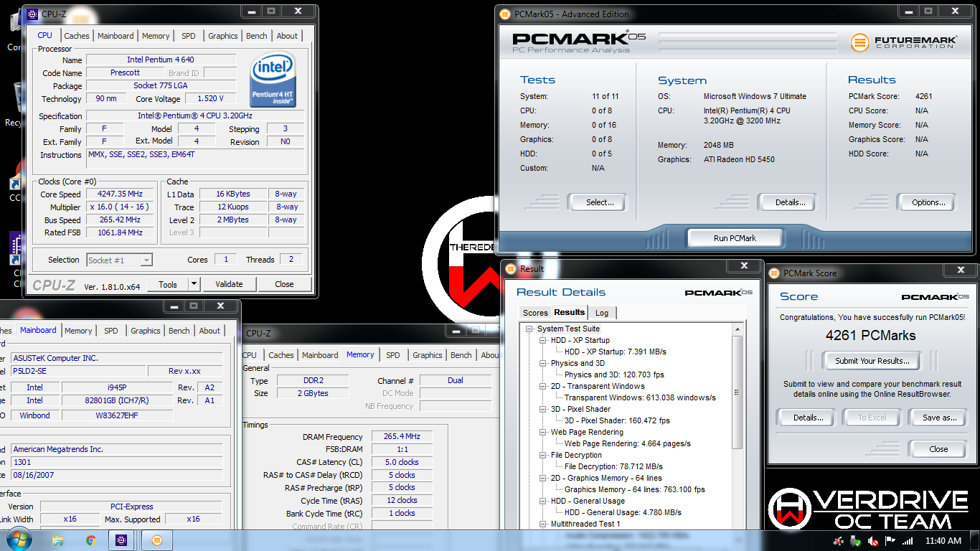
Task: Click the Intel Pentium 4 HT logo
Action: (x=273, y=80)
